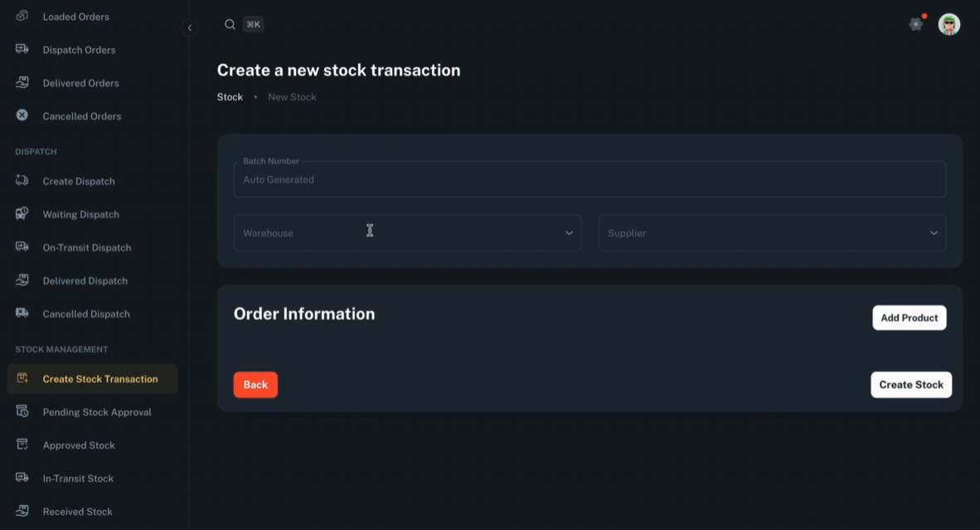Open the settings gear with notification dot

click(915, 24)
